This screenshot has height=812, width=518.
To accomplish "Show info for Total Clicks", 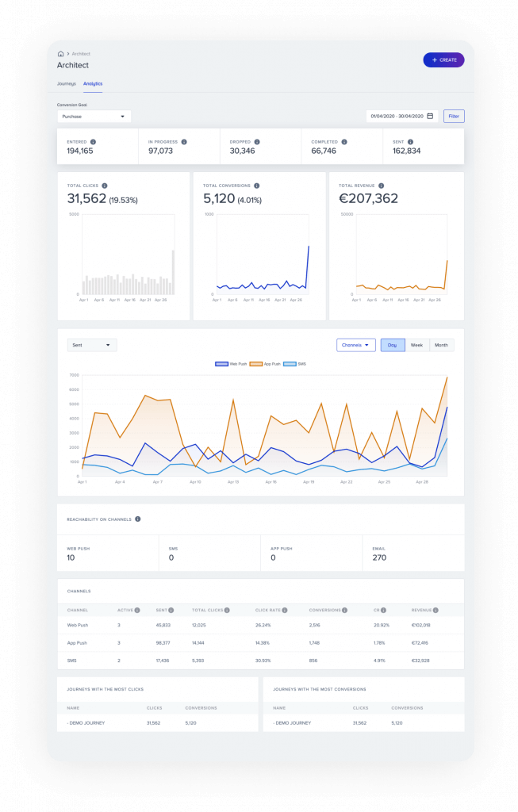I will (x=105, y=186).
